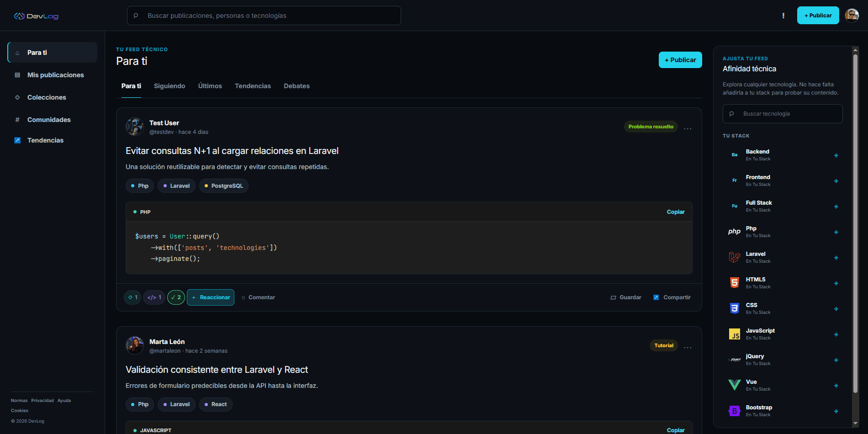
Task: Click the JavaScript JS logo icon
Action: coord(734,334)
